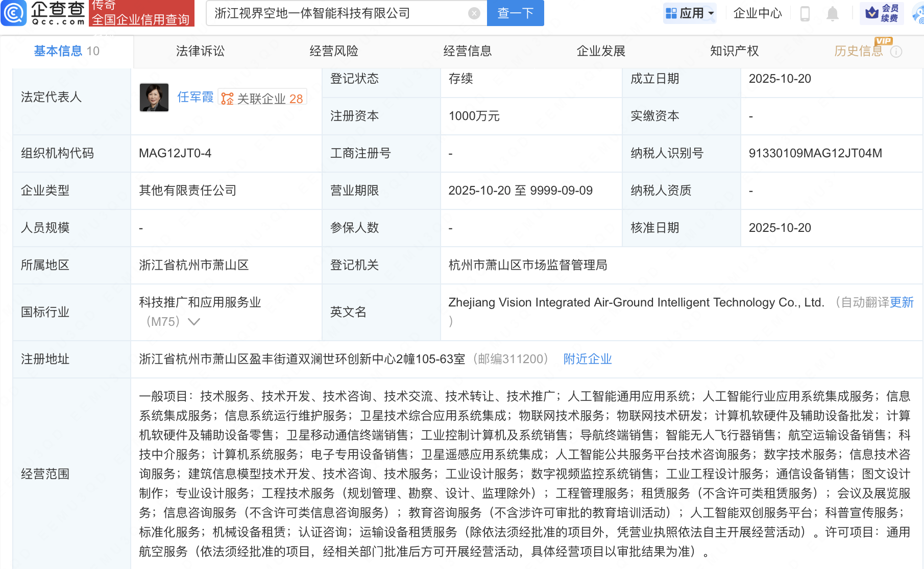
Task: Clear the search box with X icon
Action: (474, 13)
